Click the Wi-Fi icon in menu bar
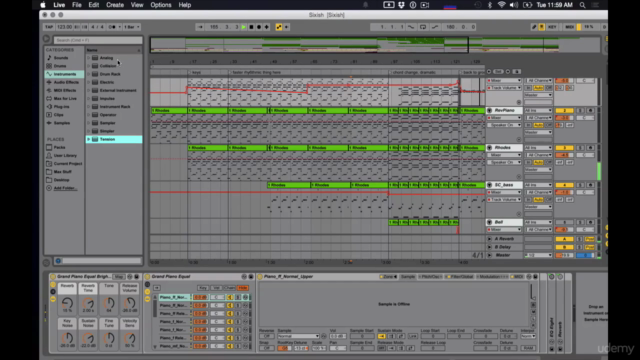 point(501,5)
